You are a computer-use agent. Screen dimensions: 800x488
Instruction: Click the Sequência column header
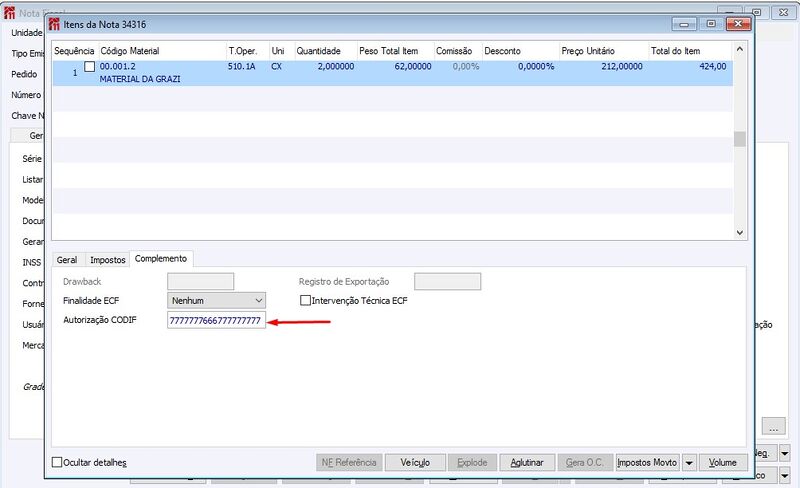click(x=74, y=51)
